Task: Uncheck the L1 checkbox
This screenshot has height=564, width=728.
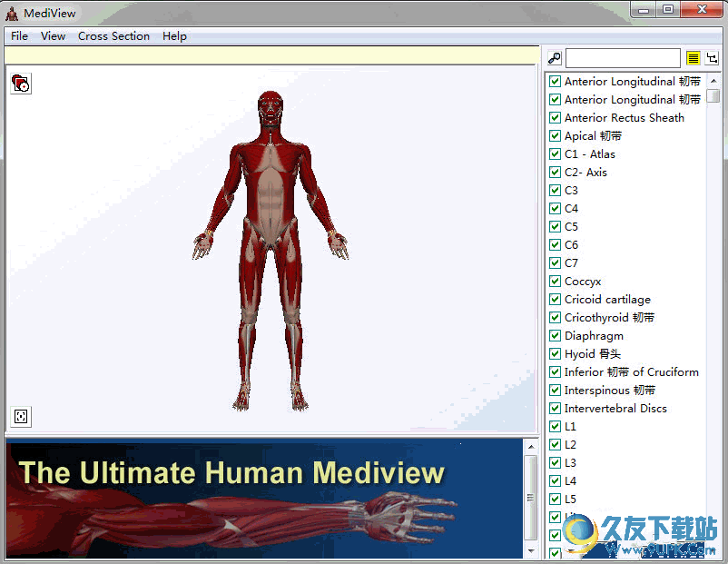Action: tap(555, 427)
